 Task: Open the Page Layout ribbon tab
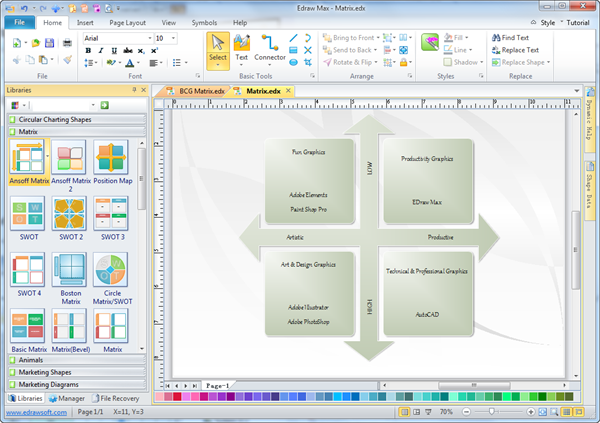[x=128, y=21]
